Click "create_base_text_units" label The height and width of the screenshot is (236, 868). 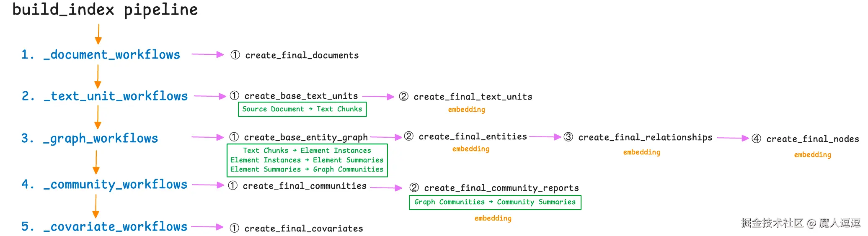tap(301, 96)
